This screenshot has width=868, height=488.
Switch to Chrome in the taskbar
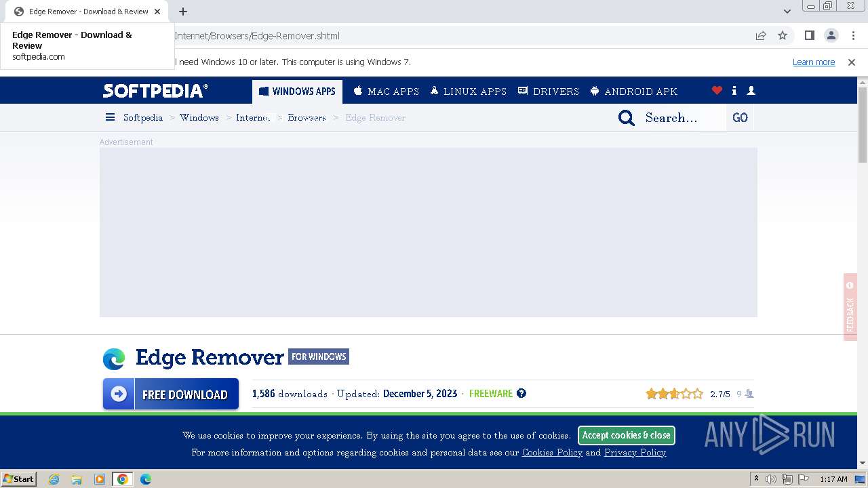click(x=122, y=479)
